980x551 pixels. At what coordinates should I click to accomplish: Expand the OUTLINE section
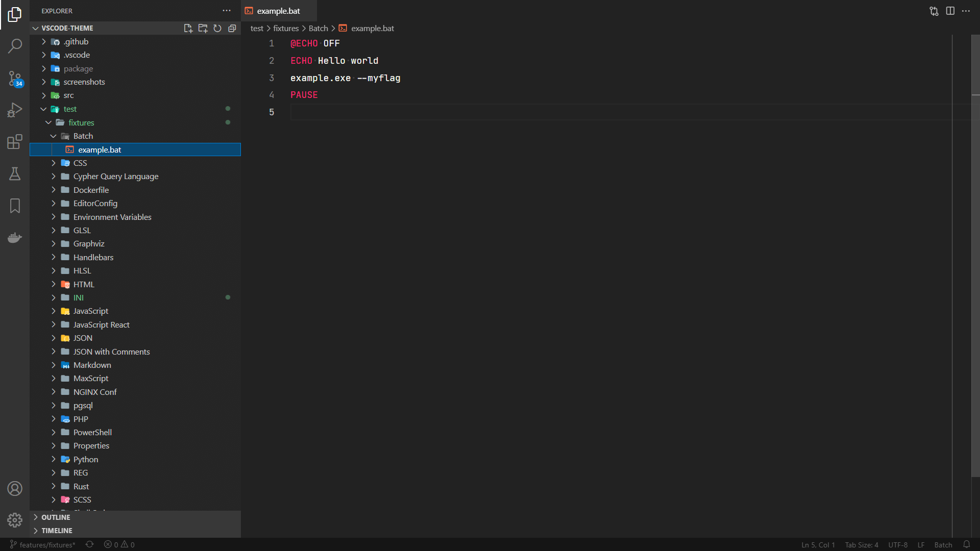tap(56, 517)
